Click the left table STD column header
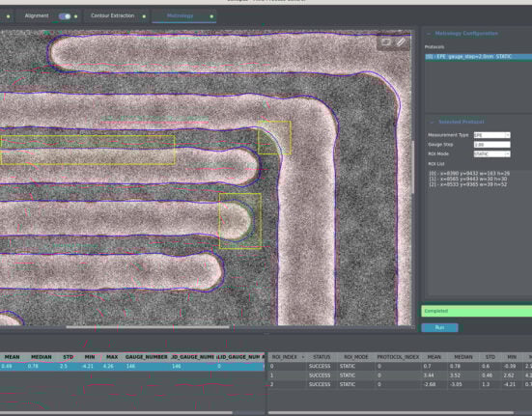The height and width of the screenshot is (416, 532). point(69,357)
